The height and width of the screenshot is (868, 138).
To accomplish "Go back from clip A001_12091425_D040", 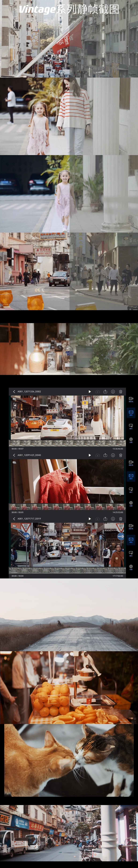I will [x=14, y=455].
